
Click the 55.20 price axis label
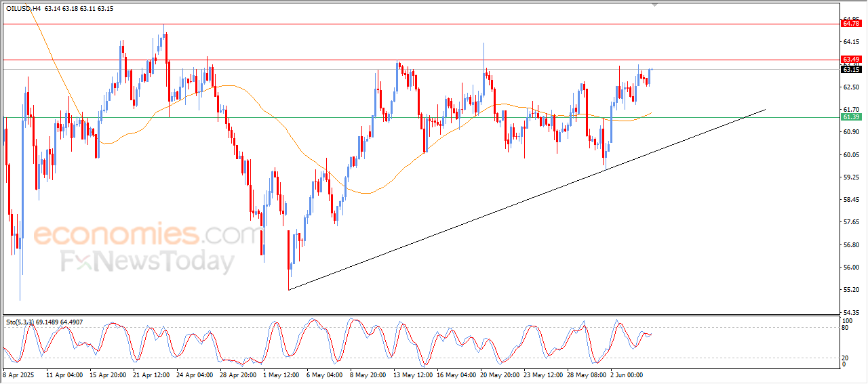tap(851, 289)
